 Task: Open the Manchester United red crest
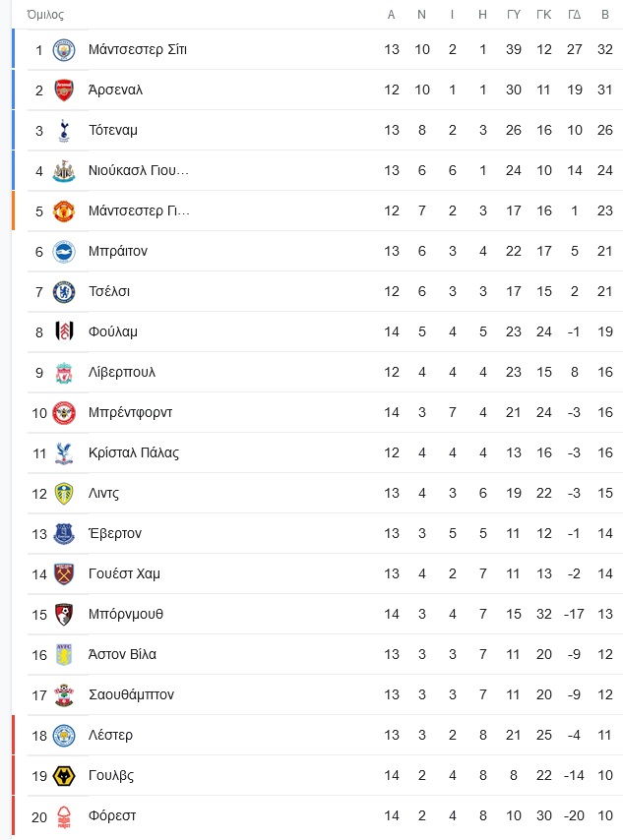(x=64, y=211)
